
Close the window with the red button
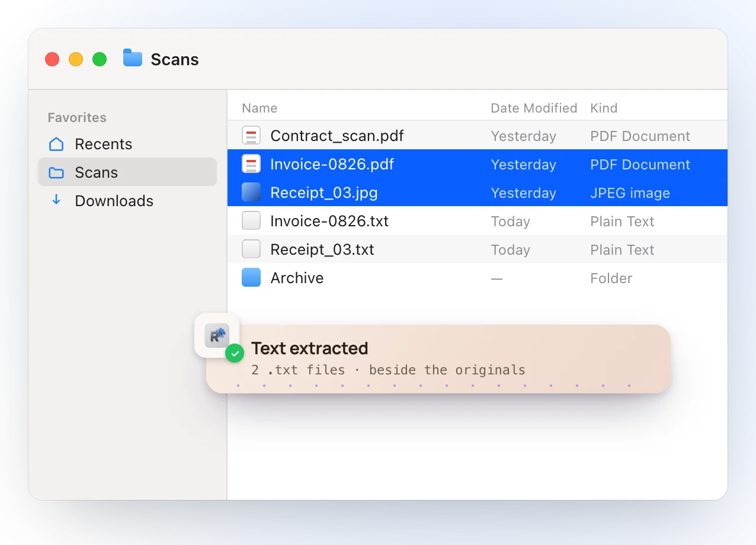click(x=52, y=59)
